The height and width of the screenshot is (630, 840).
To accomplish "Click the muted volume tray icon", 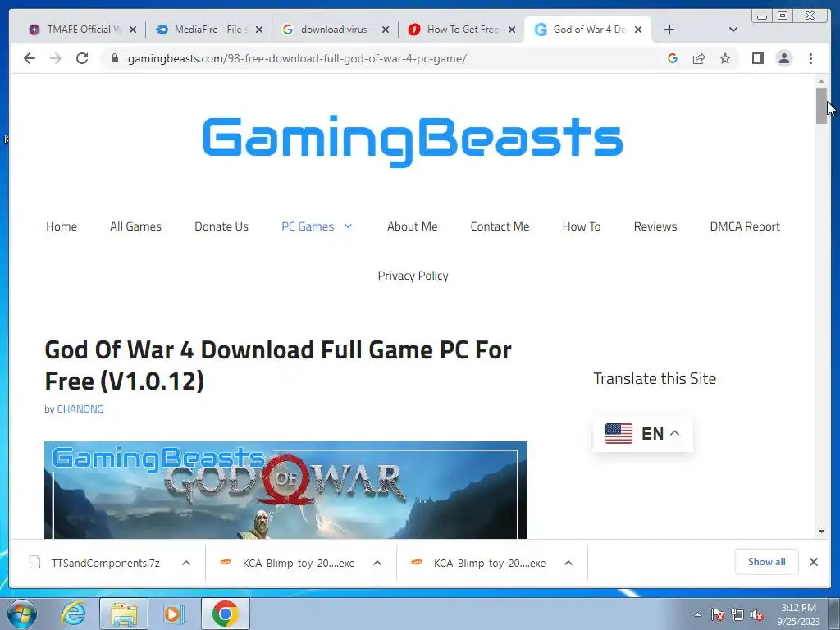I will pos(757,614).
